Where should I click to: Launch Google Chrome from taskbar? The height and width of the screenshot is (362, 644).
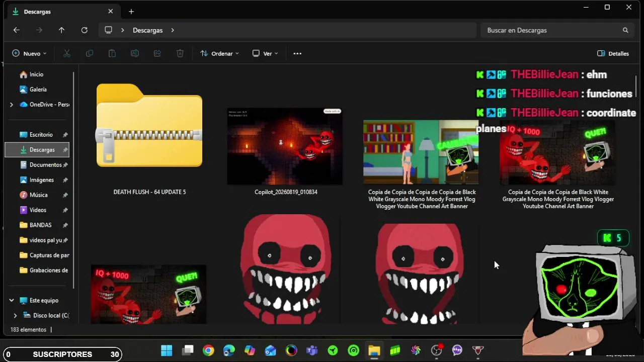208,350
